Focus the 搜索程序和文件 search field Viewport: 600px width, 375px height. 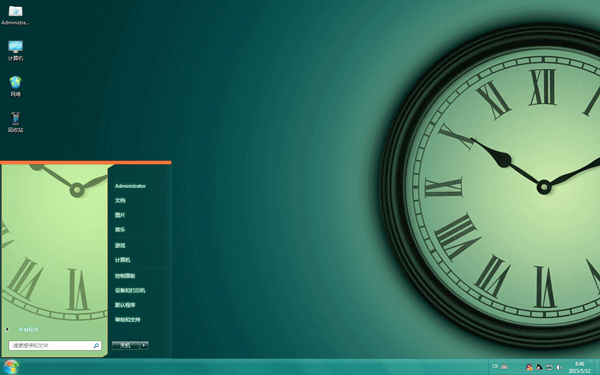[x=55, y=346]
